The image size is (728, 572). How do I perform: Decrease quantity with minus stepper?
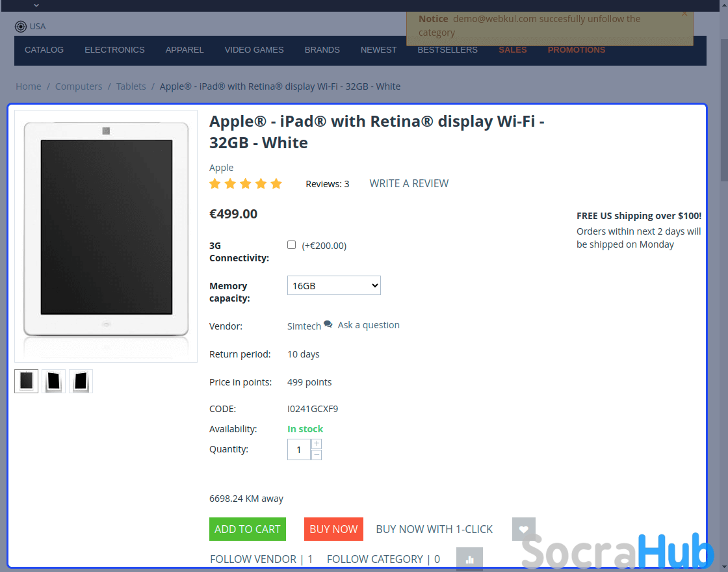tap(317, 455)
